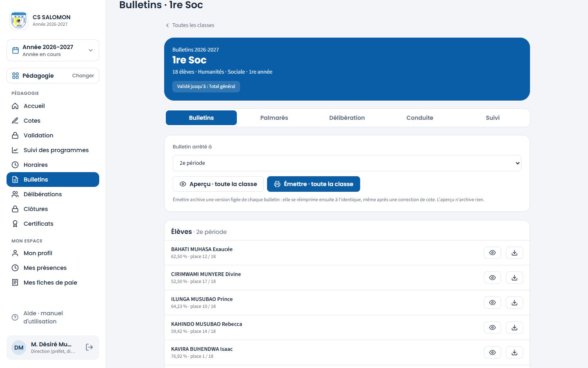Open Aide manuel d'utilisation link
The image size is (588, 368).
[53, 317]
